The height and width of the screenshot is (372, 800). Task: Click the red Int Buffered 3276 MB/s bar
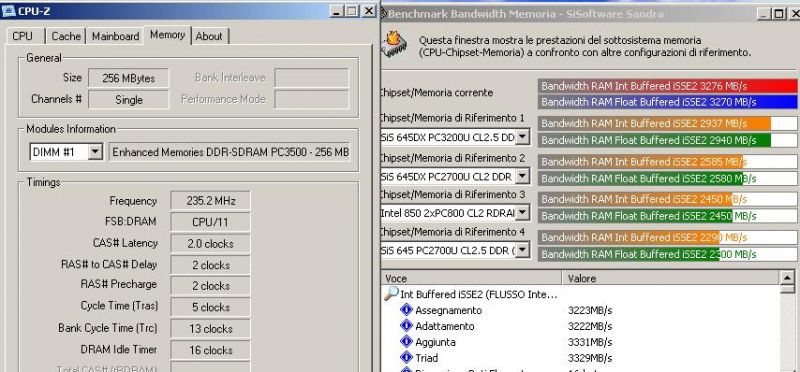pyautogui.click(x=667, y=86)
